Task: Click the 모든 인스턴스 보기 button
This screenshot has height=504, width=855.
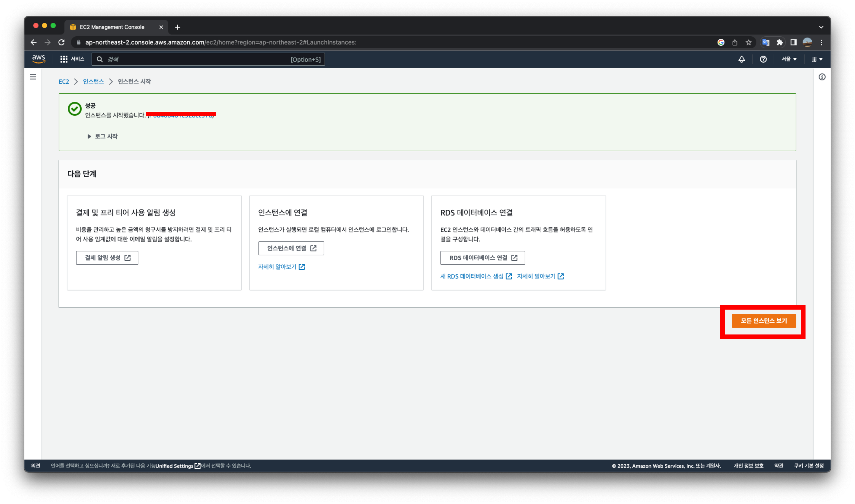Action: click(x=764, y=321)
